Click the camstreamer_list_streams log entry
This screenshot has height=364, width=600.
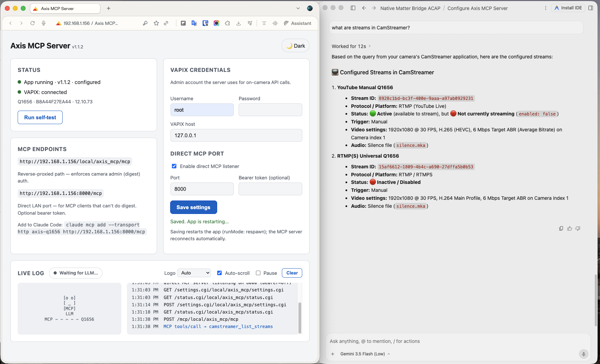point(218,327)
